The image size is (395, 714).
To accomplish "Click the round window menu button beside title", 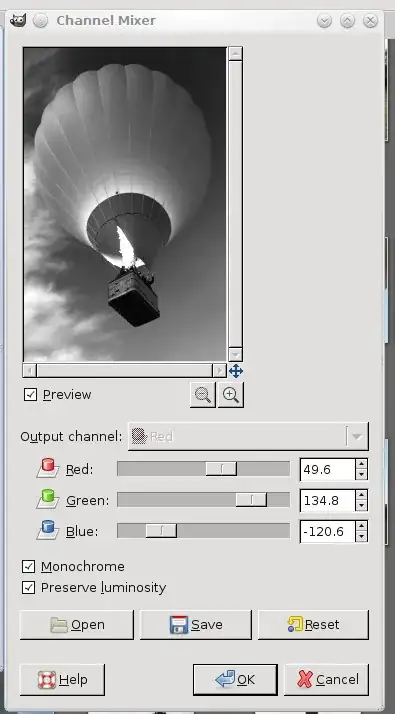I will tap(41, 20).
